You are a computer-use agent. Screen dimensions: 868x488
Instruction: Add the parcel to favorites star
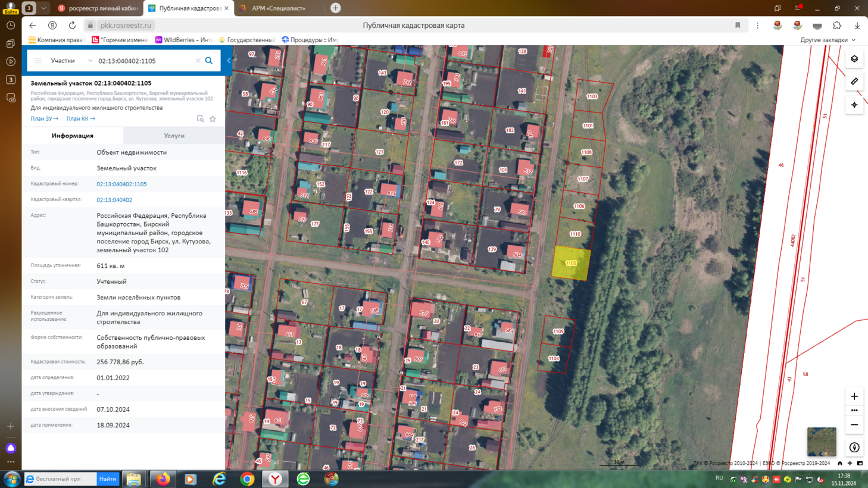213,119
